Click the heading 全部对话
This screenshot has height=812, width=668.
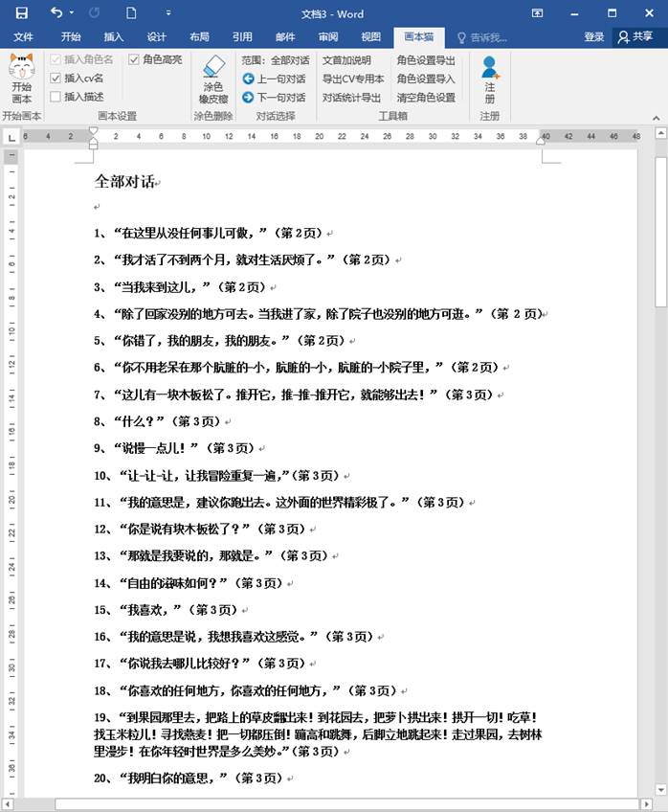tap(124, 181)
